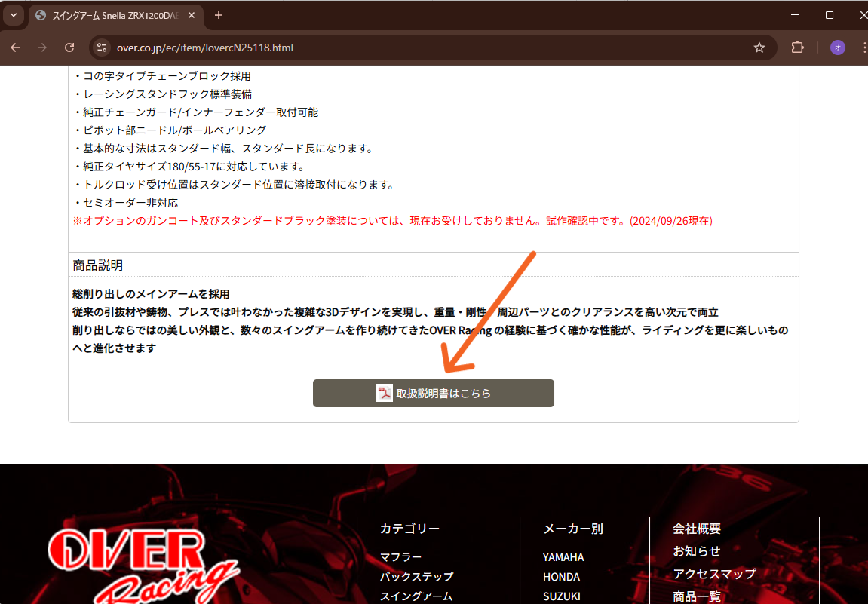Browse HONDA maker link

(x=561, y=577)
